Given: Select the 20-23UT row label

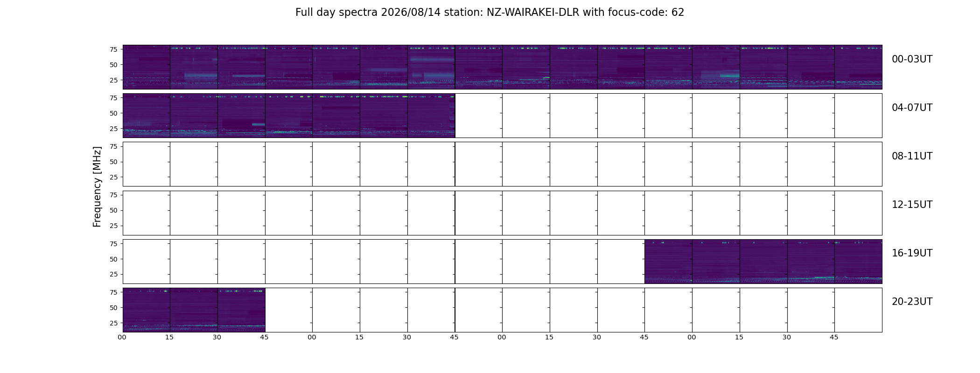Looking at the screenshot, I should pos(912,302).
